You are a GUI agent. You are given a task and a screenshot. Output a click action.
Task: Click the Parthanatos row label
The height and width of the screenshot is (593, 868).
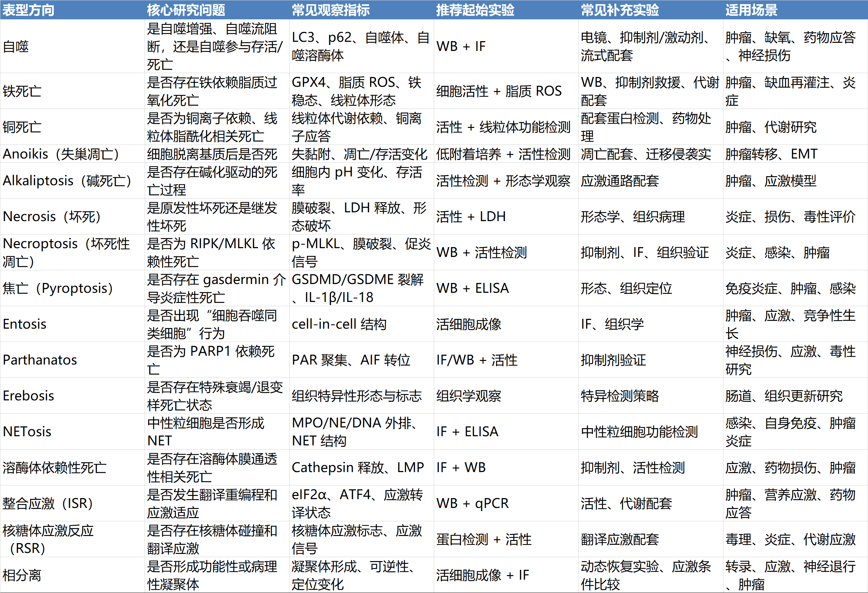[x=40, y=360]
